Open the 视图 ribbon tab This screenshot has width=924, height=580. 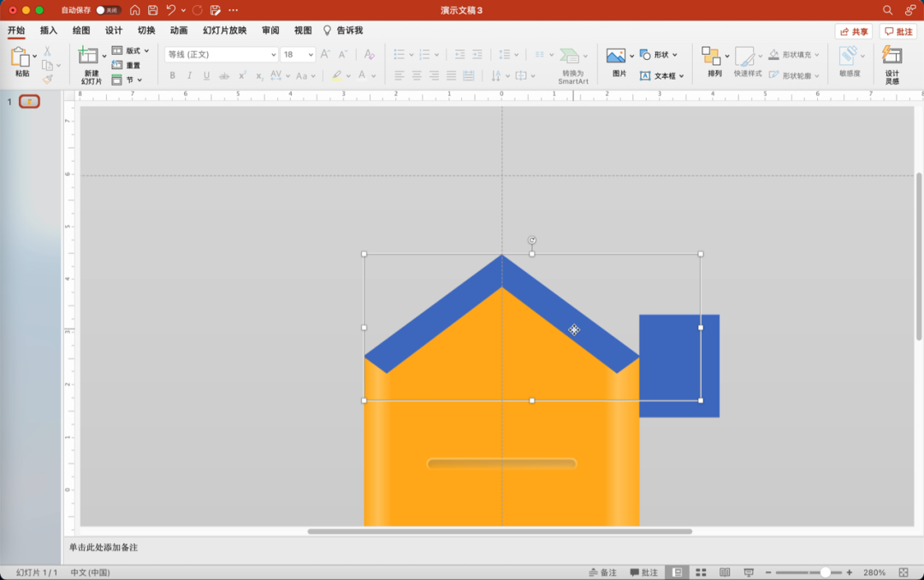coord(303,31)
